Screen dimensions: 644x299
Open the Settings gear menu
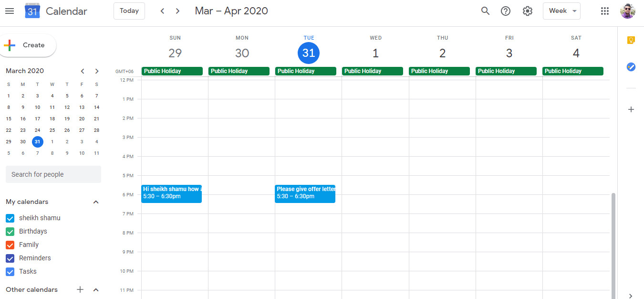(528, 11)
